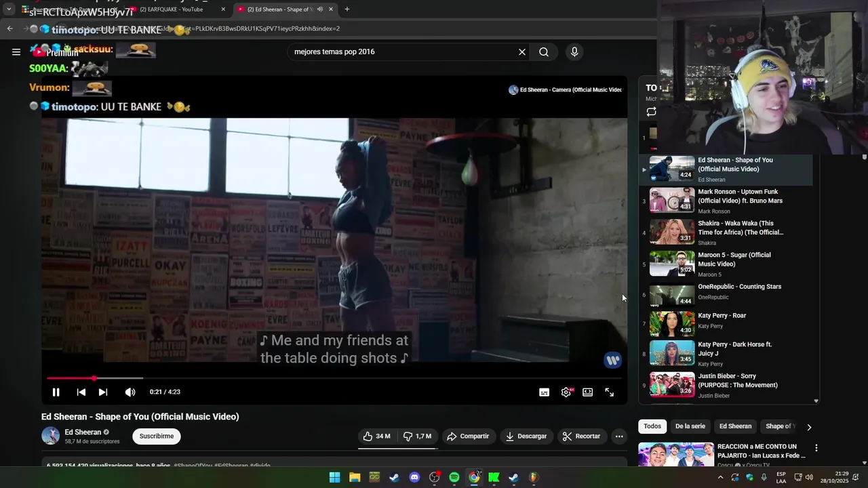Screen dimensions: 868x488
Task: Skip to the next playlist video
Action: point(103,392)
